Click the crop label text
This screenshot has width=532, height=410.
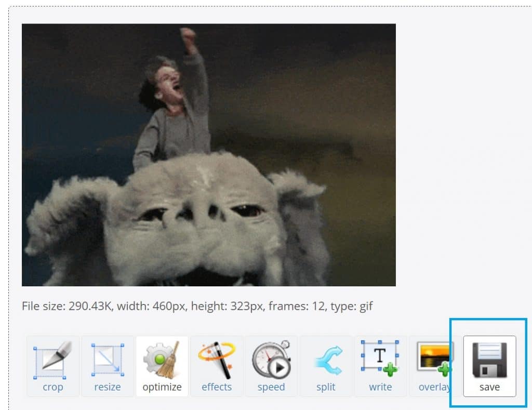tap(52, 387)
